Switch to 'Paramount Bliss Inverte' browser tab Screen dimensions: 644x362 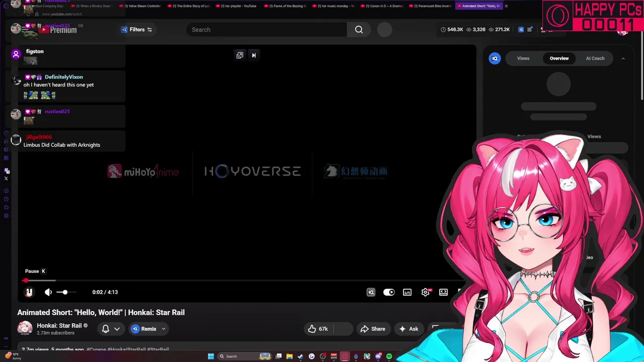click(430, 6)
